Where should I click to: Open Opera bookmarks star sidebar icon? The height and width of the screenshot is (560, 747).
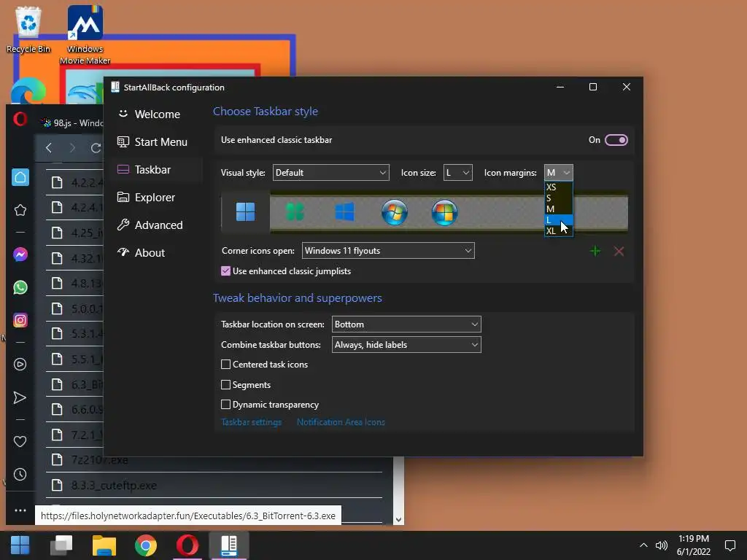click(20, 210)
